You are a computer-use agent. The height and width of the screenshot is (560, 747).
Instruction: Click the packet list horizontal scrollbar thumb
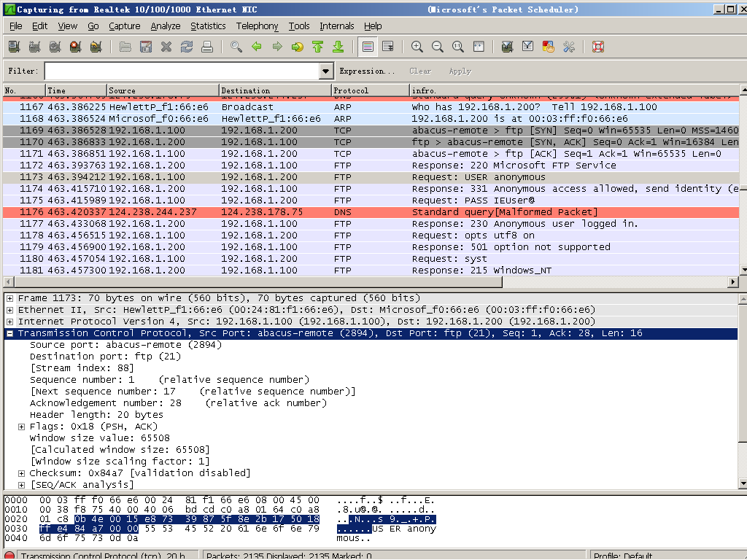pos(258,282)
